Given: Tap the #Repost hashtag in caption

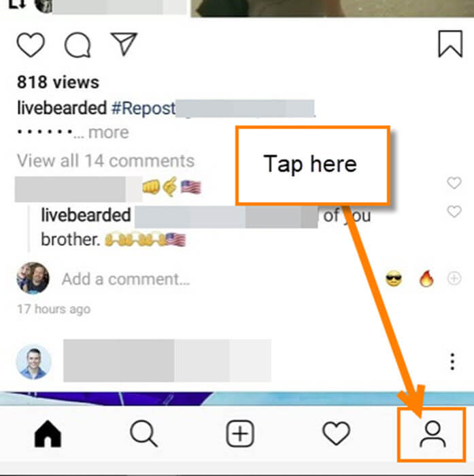Looking at the screenshot, I should pos(143,108).
